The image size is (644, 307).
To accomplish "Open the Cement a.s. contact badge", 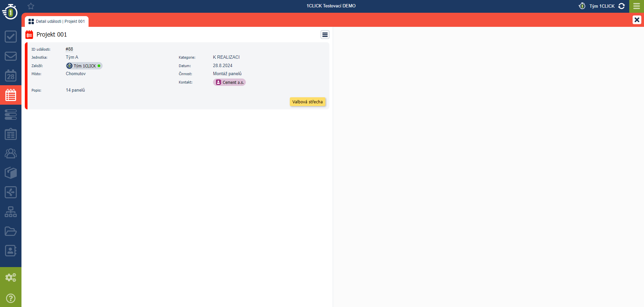I will coord(229,82).
